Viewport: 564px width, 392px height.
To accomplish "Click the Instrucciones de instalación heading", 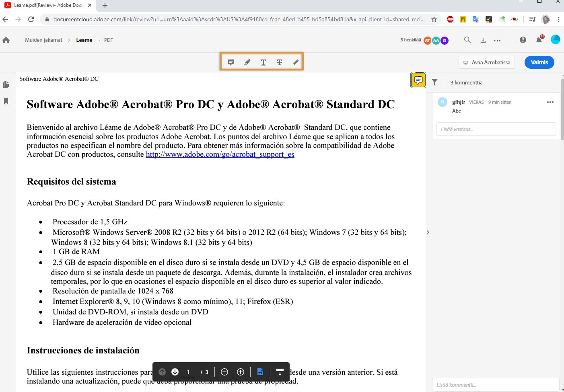I will click(83, 350).
